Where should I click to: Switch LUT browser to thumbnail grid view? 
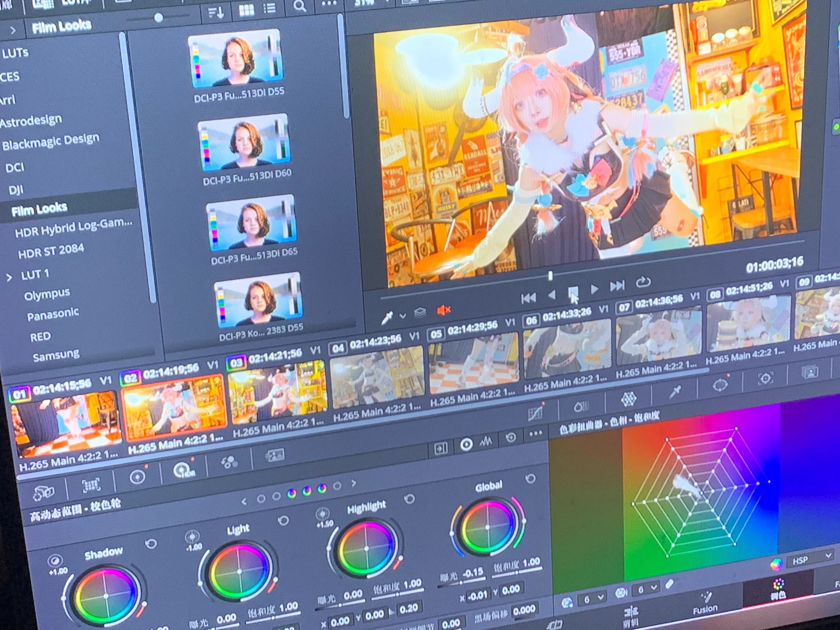pos(246,10)
